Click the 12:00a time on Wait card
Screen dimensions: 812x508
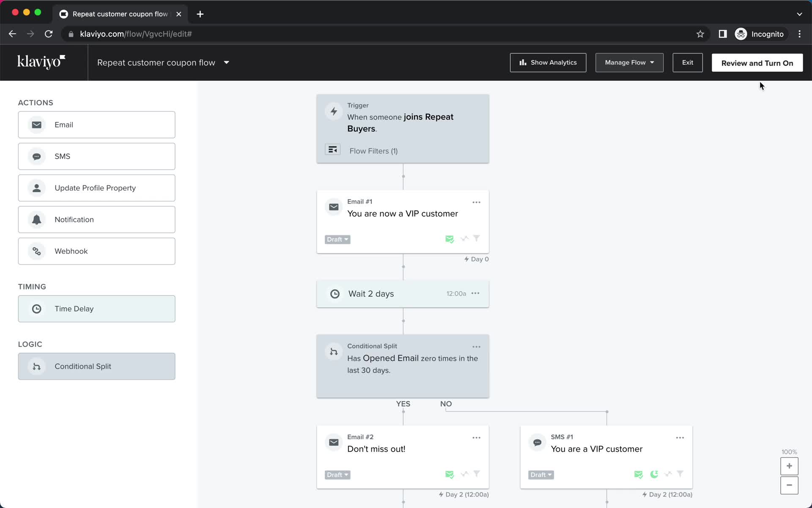[456, 293]
